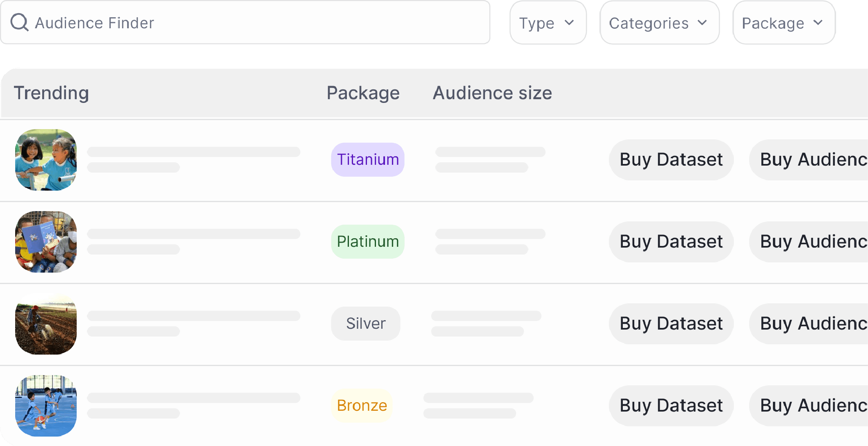Open the kids reading book thumbnail

click(x=46, y=242)
